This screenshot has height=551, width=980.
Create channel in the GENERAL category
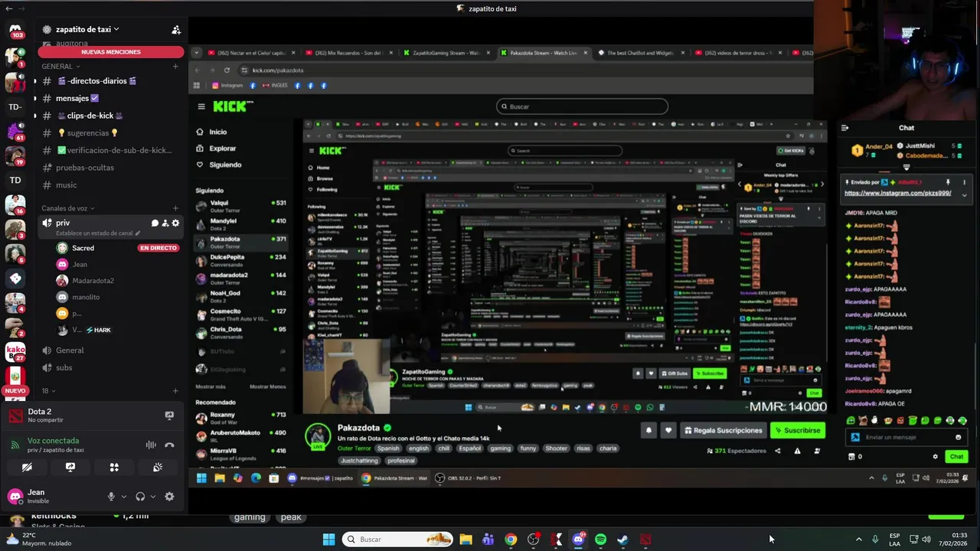175,67
